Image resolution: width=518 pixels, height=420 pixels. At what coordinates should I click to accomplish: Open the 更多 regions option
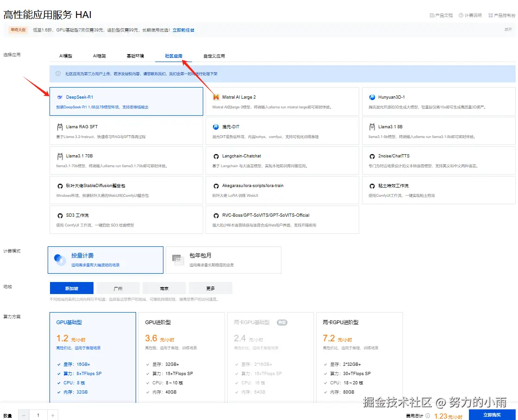pos(211,288)
